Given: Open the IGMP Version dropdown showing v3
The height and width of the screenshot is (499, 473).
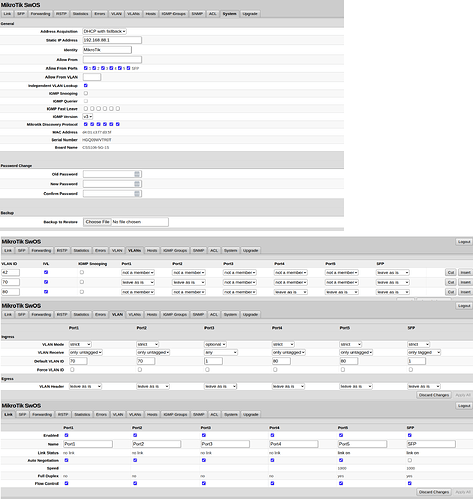Looking at the screenshot, I should tap(88, 116).
